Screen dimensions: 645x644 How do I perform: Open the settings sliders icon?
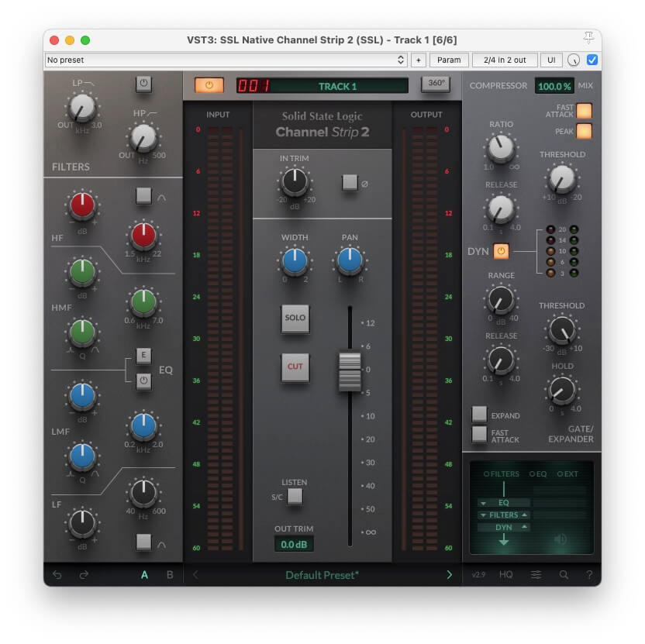click(x=536, y=575)
